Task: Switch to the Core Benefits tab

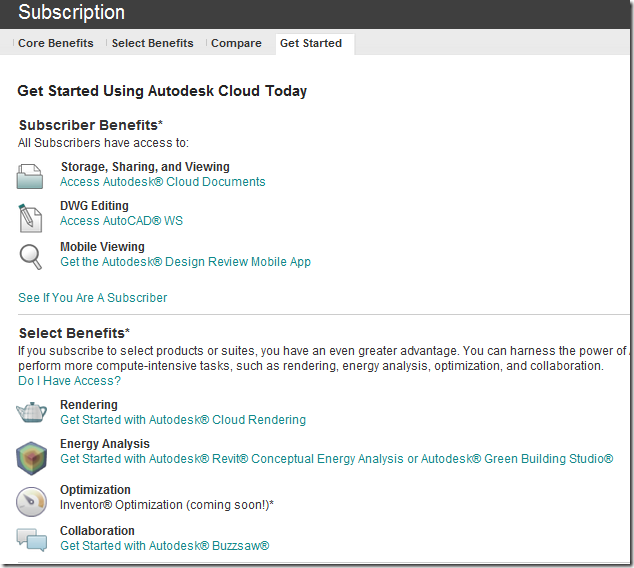Action: coord(56,43)
